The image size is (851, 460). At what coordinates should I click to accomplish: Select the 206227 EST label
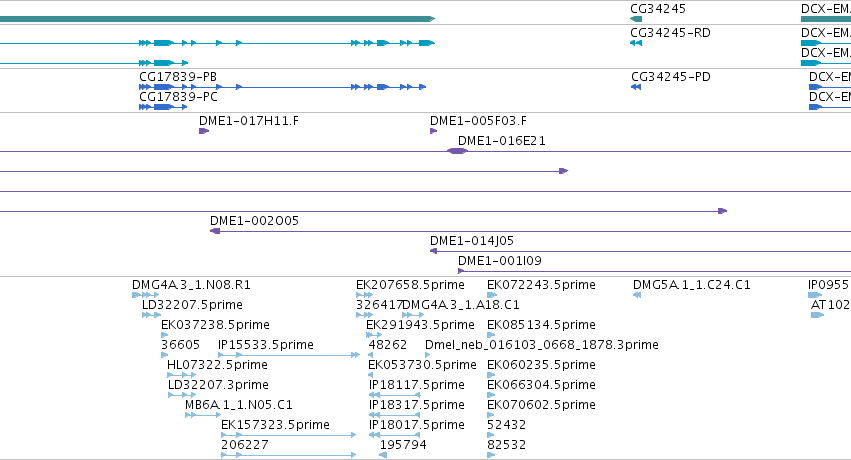click(x=245, y=445)
